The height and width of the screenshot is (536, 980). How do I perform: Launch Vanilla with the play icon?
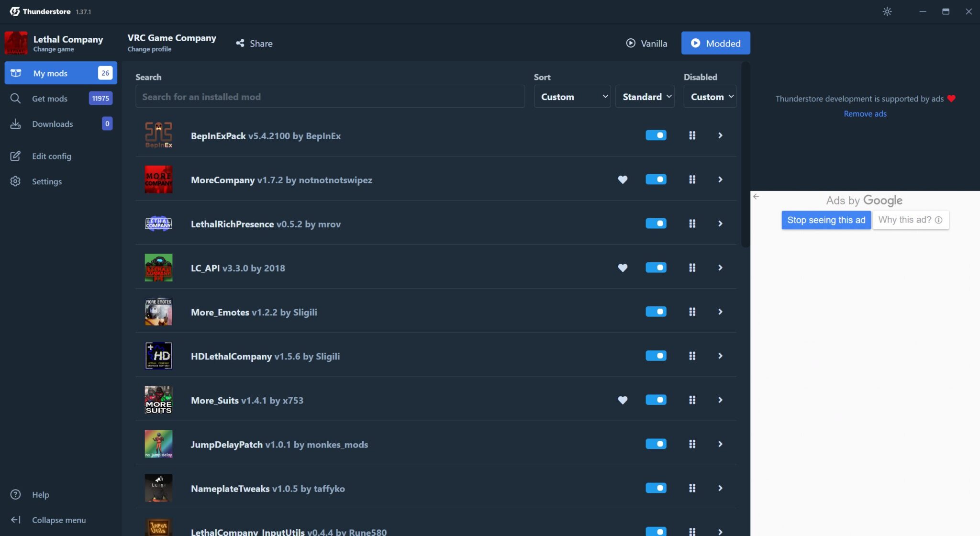coord(630,43)
